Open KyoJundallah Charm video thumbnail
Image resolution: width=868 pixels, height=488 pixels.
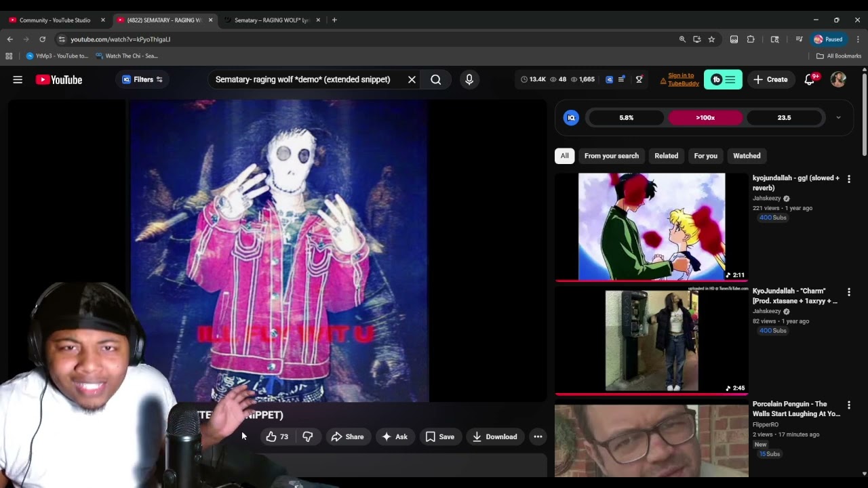point(652,340)
